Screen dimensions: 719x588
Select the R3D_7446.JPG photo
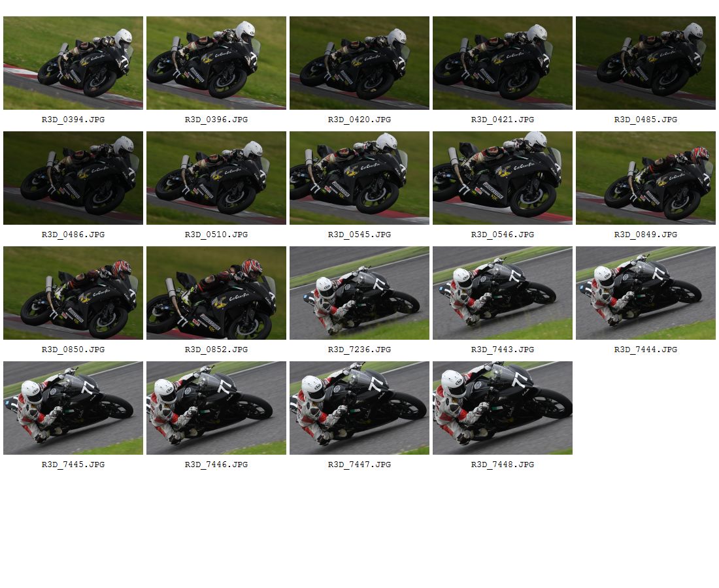coord(216,408)
